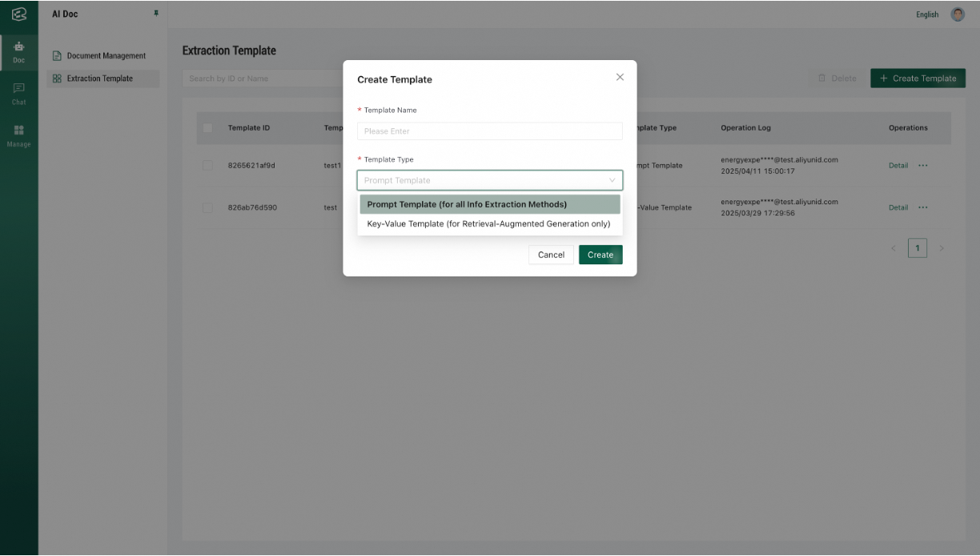
Task: Click the Operations column header
Action: 908,128
